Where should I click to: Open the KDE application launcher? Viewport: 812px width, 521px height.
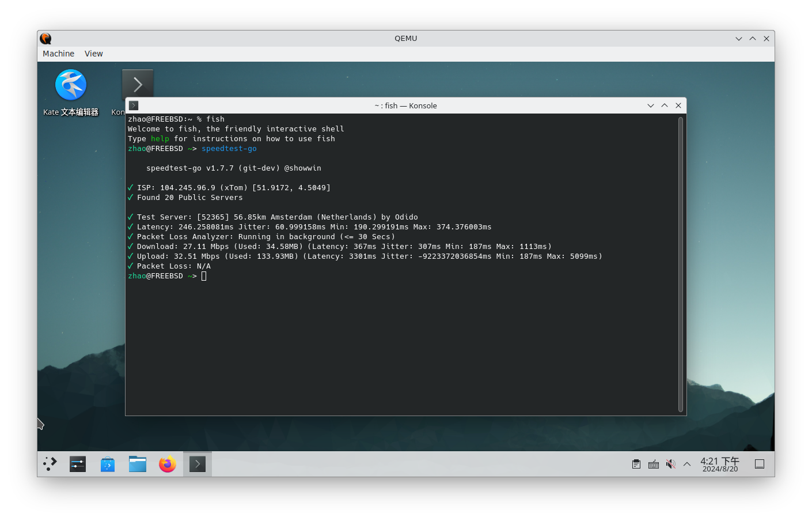pyautogui.click(x=50, y=464)
